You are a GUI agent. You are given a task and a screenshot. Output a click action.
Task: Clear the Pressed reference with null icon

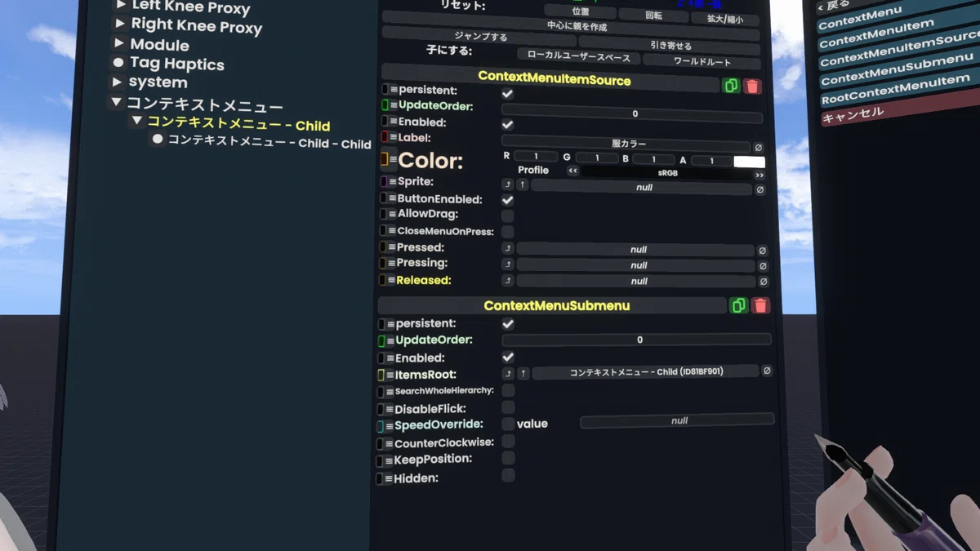tap(763, 251)
